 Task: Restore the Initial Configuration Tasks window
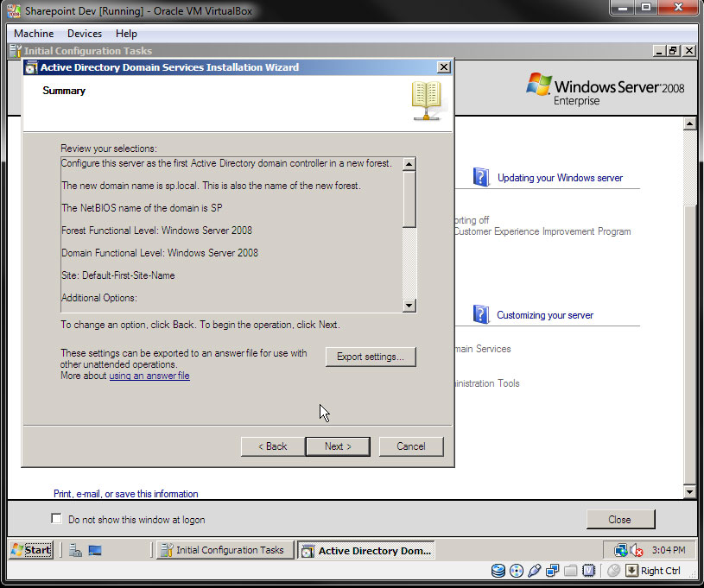tap(673, 51)
